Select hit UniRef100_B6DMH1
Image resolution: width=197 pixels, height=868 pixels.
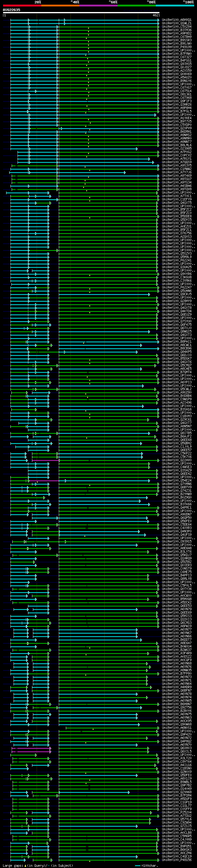point(177,132)
